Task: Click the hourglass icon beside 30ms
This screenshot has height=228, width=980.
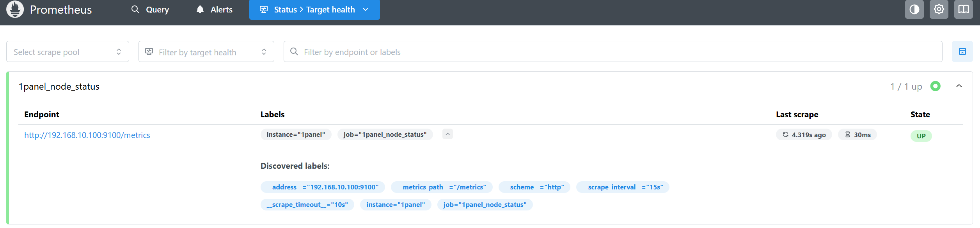Action: pos(847,134)
